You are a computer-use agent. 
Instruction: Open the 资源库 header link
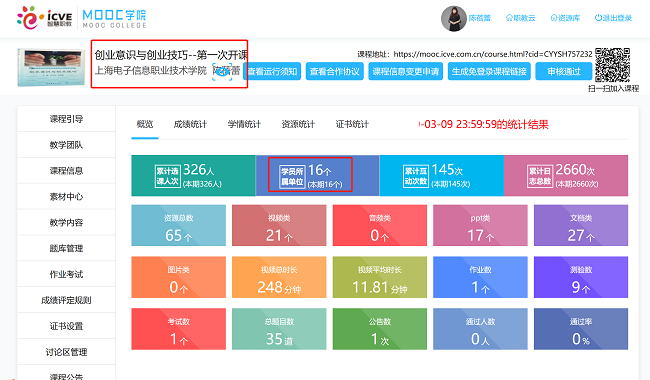click(x=565, y=18)
